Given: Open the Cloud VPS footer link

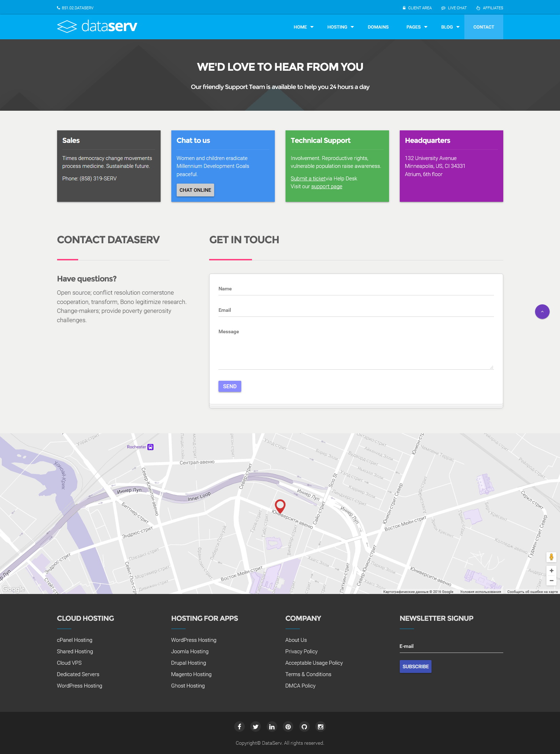Looking at the screenshot, I should click(69, 663).
